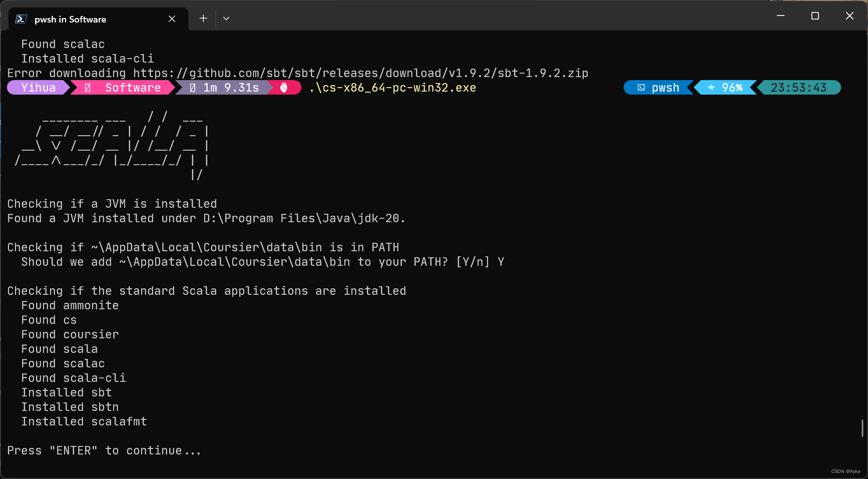Image resolution: width=868 pixels, height=479 pixels.
Task: Open the sbt-1.9.2.zip GitHub download link
Action: tap(360, 73)
